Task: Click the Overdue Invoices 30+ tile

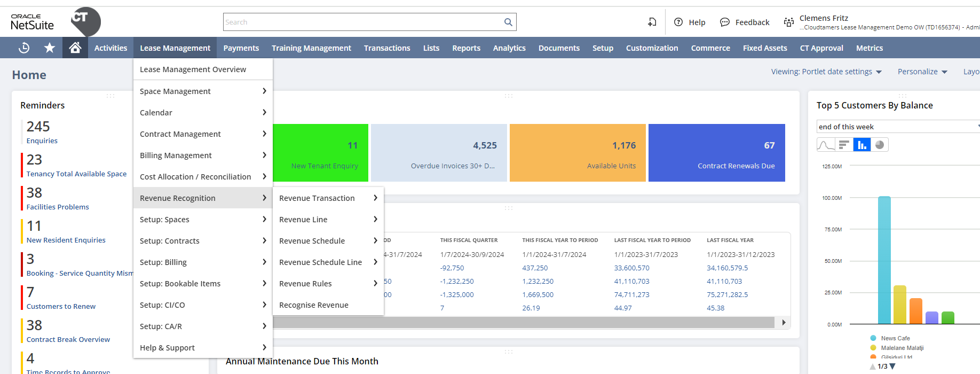Action: click(x=439, y=153)
